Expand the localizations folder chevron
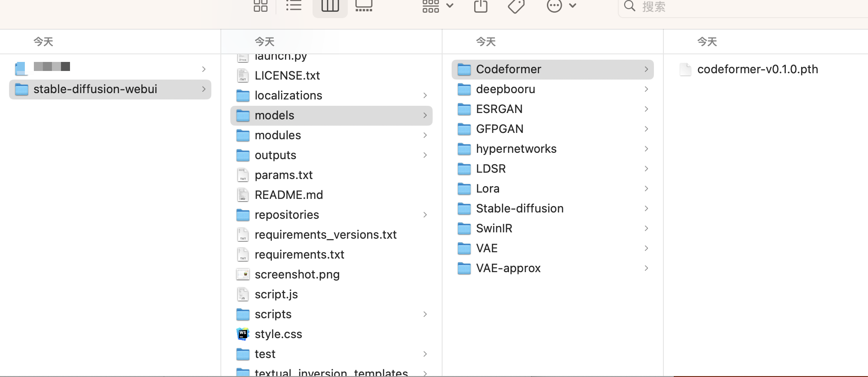Viewport: 868px width, 377px height. pos(425,95)
